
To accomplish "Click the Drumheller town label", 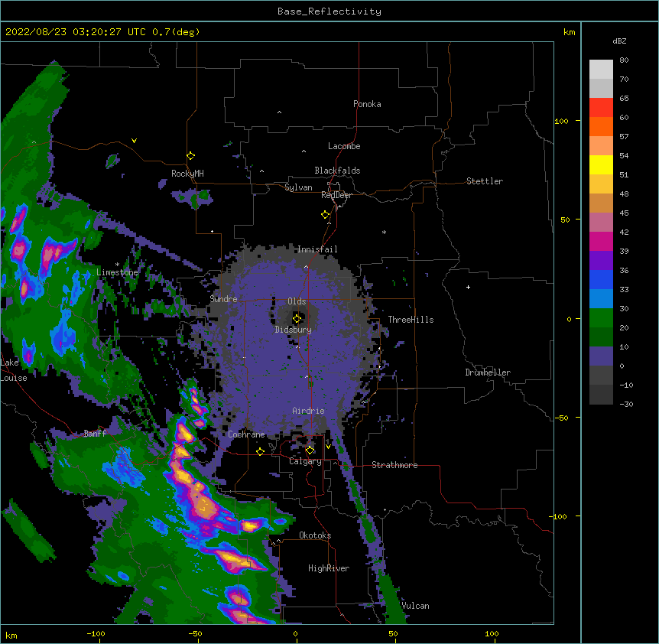I will click(488, 372).
